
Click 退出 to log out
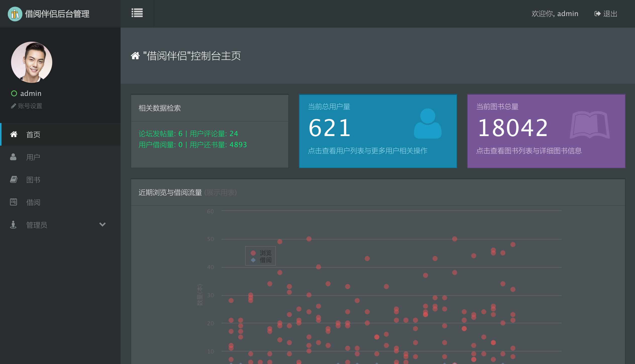tap(610, 14)
